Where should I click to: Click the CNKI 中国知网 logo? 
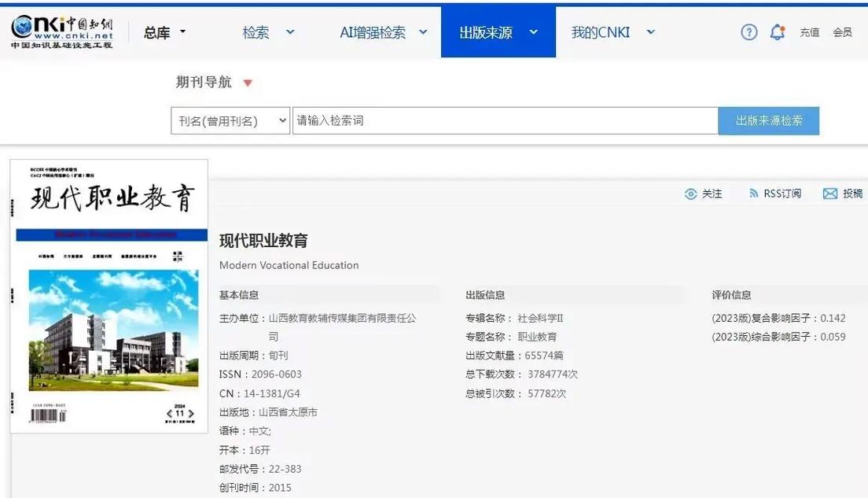click(63, 31)
